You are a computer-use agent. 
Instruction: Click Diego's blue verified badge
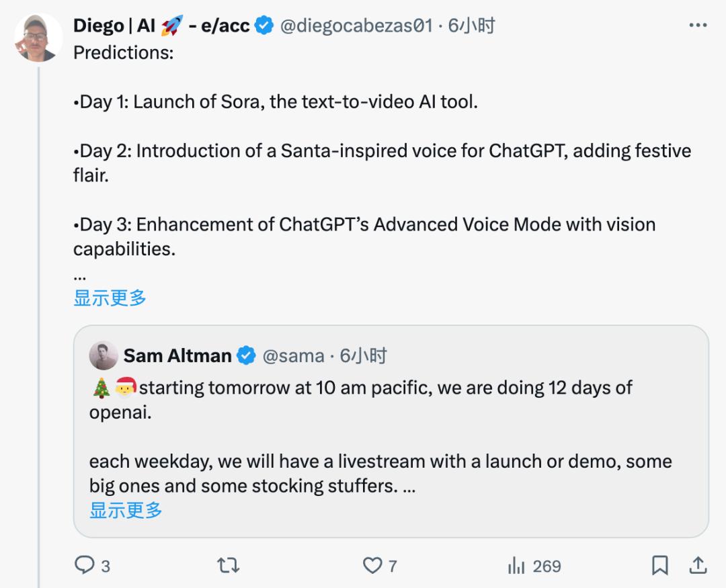pyautogui.click(x=262, y=26)
